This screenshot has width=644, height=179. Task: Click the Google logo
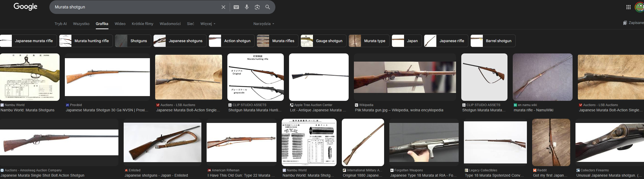(x=25, y=7)
